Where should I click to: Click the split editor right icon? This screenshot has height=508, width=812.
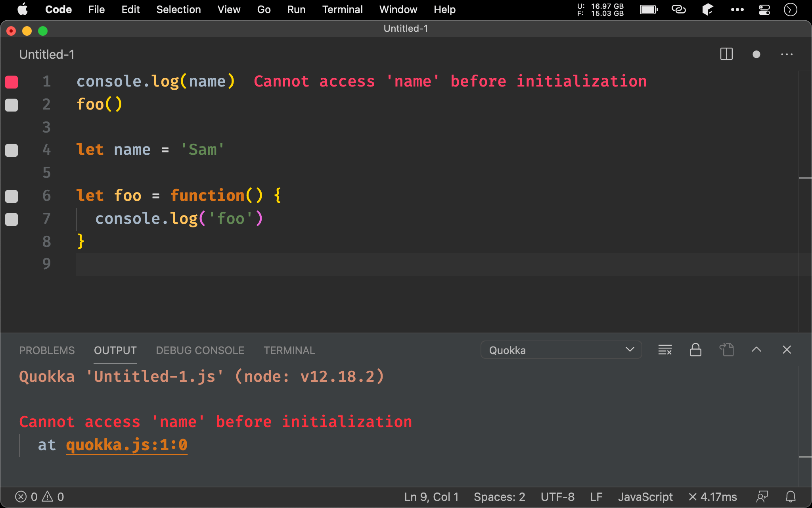click(726, 54)
